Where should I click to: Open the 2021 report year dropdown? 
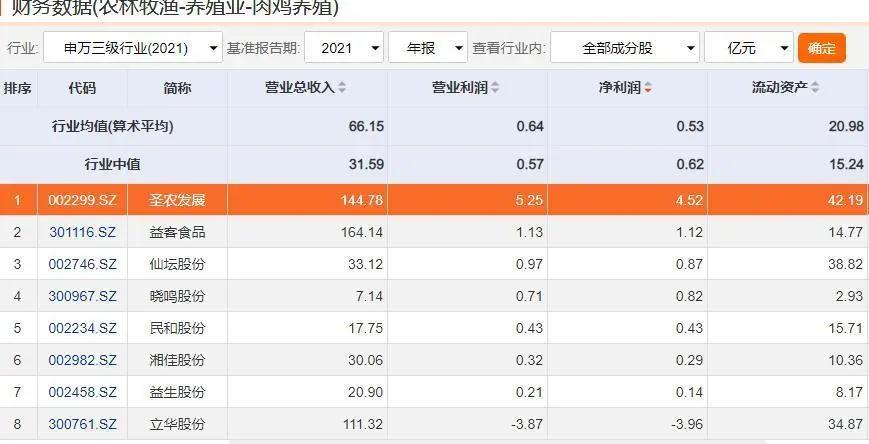(x=344, y=48)
